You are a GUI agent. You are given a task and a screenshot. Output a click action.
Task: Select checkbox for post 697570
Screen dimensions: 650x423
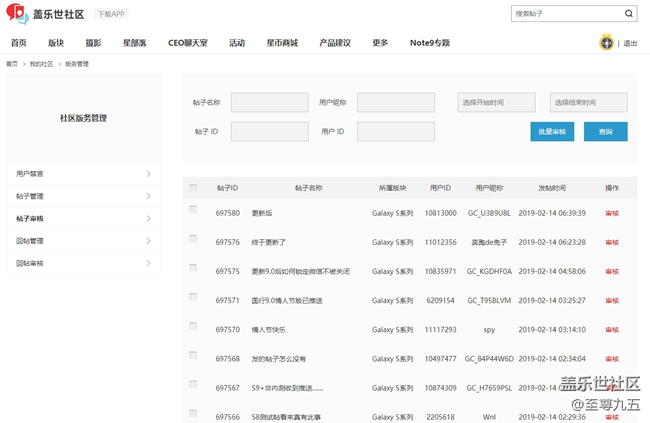coord(193,325)
